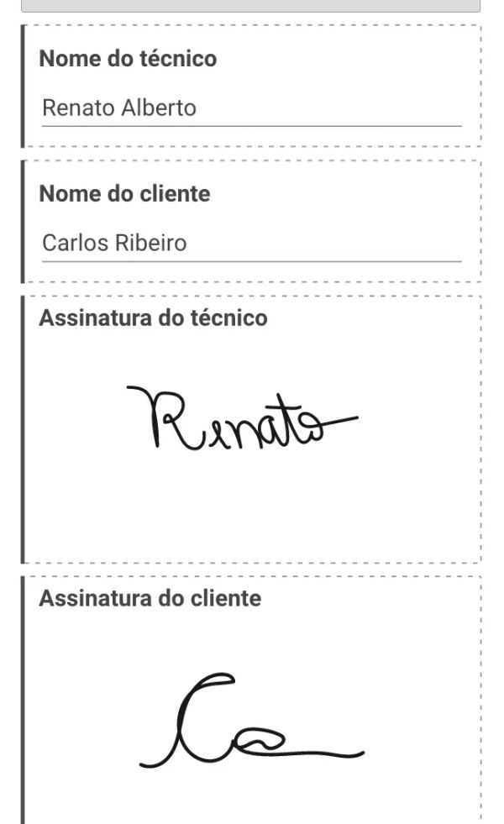Click the left accent bar of "Nome do técnico" section
Screen dimensions: 504x824
[24, 86]
